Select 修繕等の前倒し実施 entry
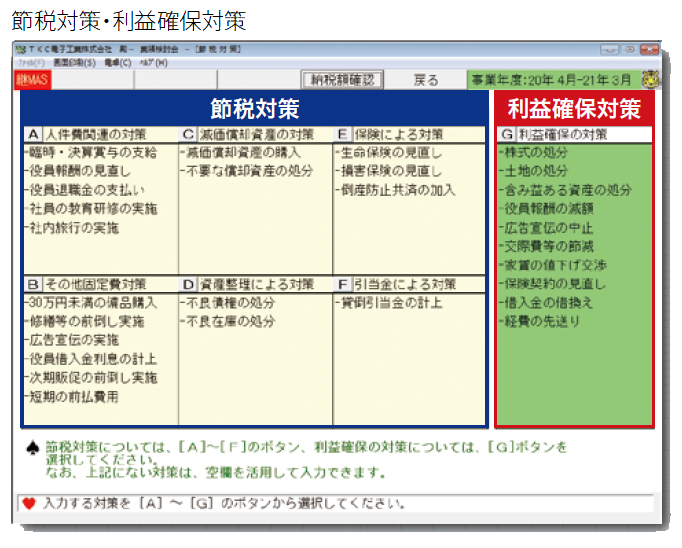682x548 pixels. point(85,321)
